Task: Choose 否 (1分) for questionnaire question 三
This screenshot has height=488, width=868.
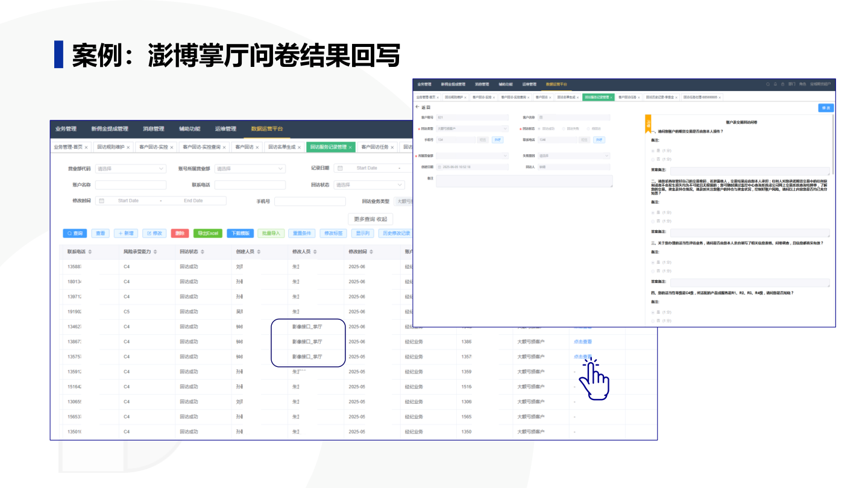Action: point(653,271)
